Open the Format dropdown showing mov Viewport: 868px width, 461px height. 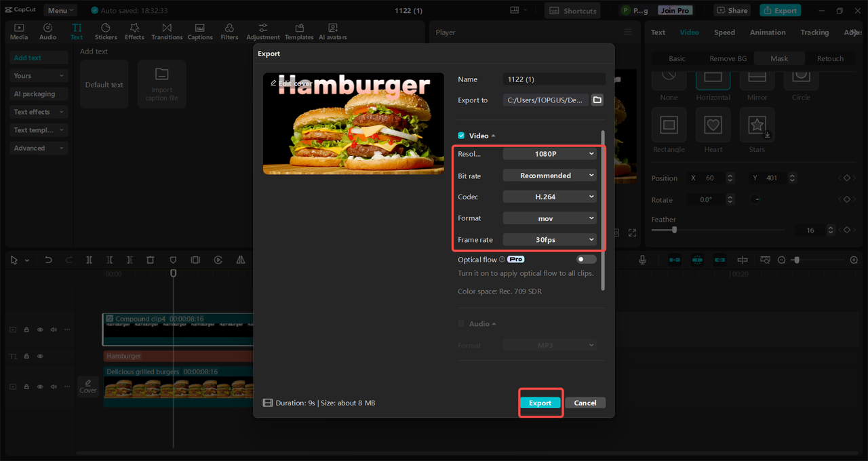(550, 218)
